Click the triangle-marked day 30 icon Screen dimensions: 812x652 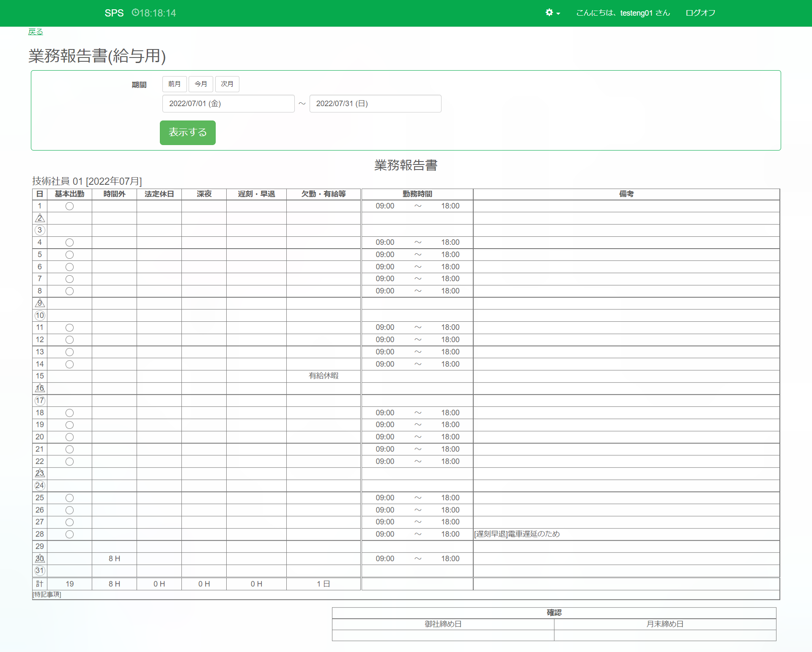point(40,559)
